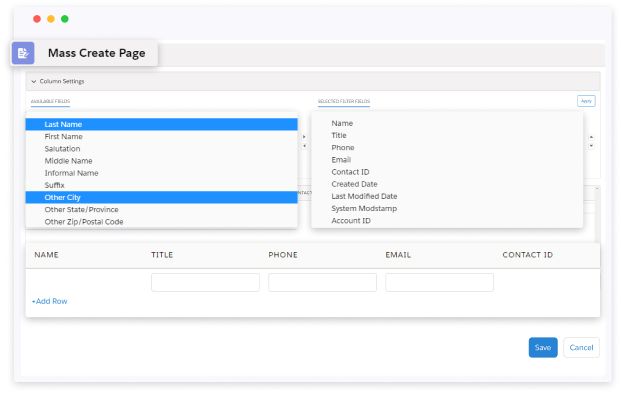Click the Email input field

440,283
